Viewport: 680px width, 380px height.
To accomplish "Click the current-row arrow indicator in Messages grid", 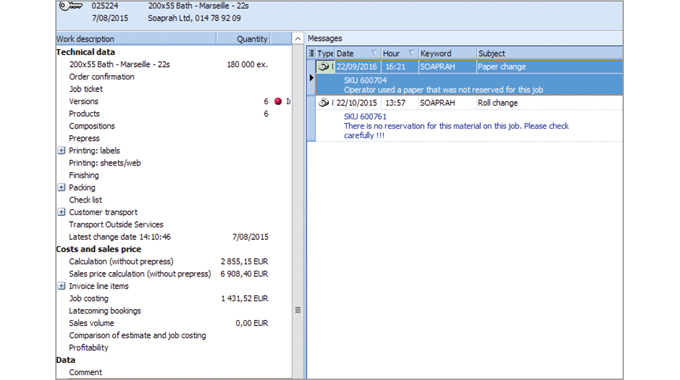I will [x=311, y=78].
